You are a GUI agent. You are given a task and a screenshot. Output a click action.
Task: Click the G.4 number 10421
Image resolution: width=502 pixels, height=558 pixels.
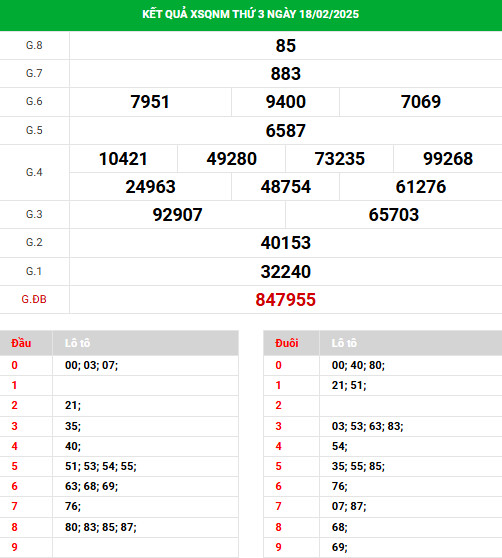point(123,159)
